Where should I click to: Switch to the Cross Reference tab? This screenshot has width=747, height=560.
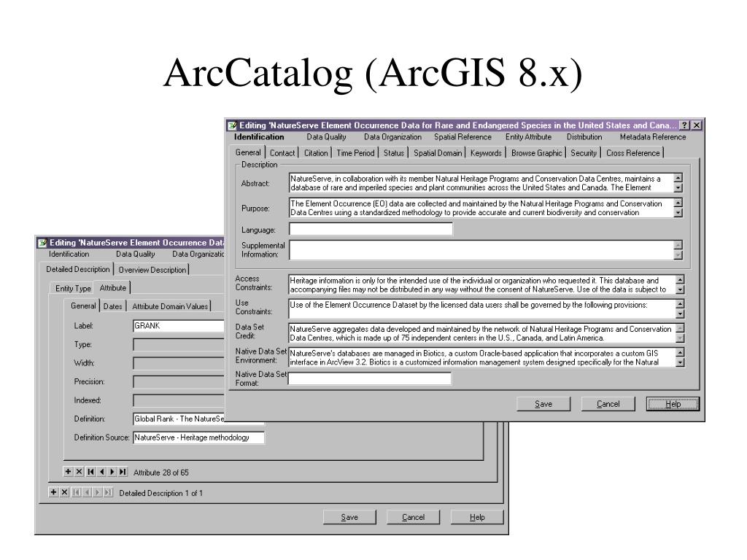pos(632,153)
